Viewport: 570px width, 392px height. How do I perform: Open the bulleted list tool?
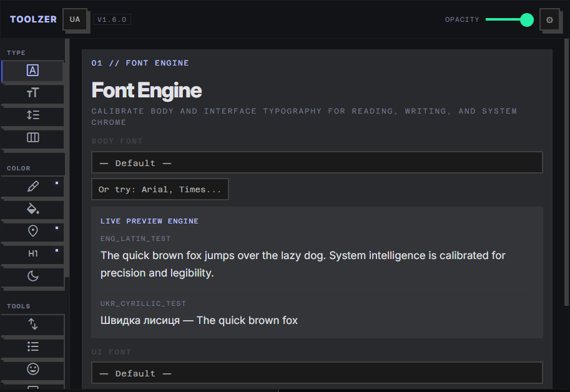tap(32, 346)
